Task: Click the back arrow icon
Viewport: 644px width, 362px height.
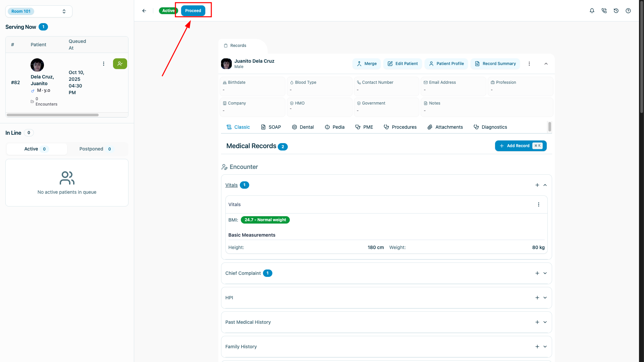Action: [x=144, y=11]
